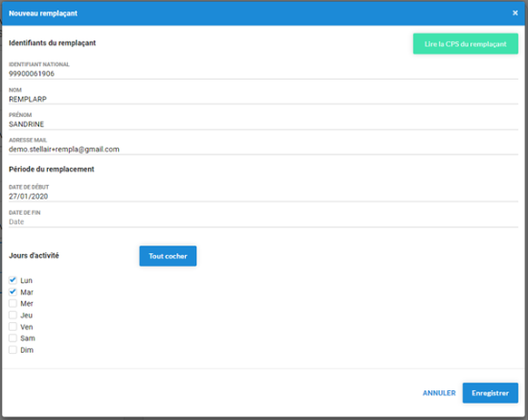
Task: Select the Prénom field with SANDRINE
Action: (264, 124)
